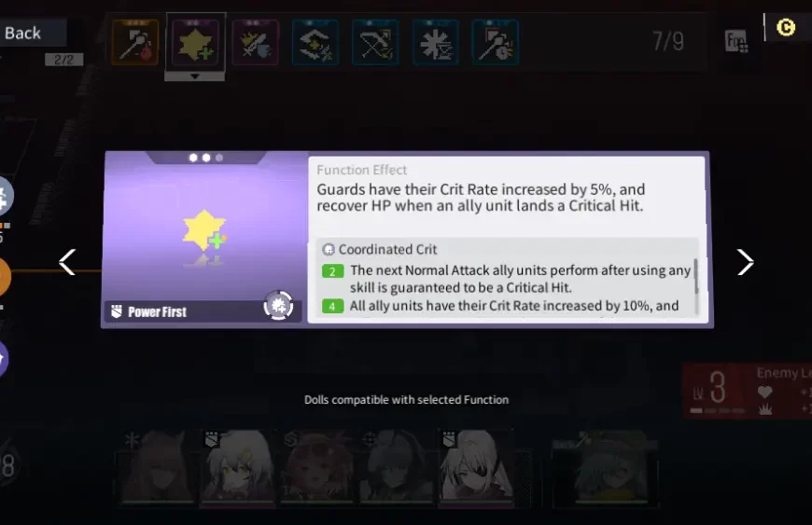812x525 pixels.
Task: Click the Coordinated Crit description scrollbar
Action: pyautogui.click(x=696, y=277)
